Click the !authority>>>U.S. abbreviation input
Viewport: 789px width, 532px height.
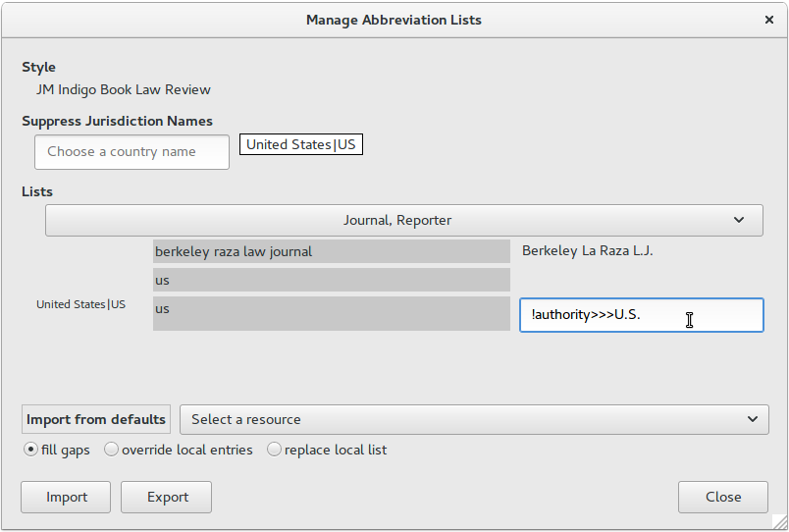click(642, 315)
